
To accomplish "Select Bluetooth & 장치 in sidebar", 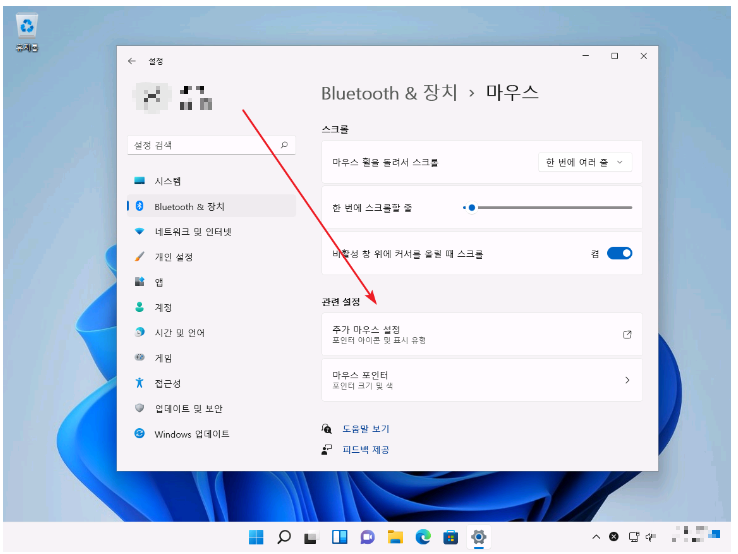I will [211, 206].
